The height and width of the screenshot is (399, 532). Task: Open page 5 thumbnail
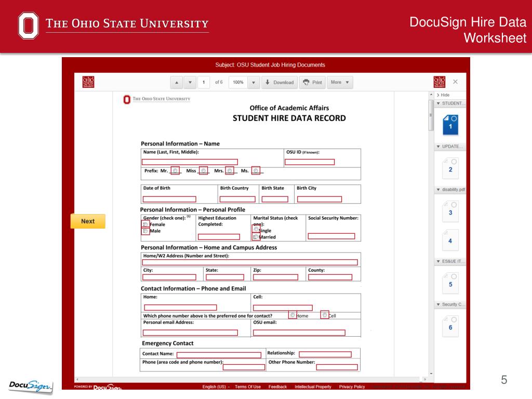click(450, 283)
